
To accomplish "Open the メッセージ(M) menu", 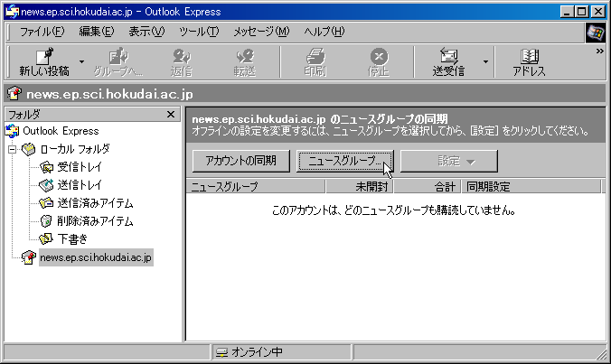I will pyautogui.click(x=261, y=31).
